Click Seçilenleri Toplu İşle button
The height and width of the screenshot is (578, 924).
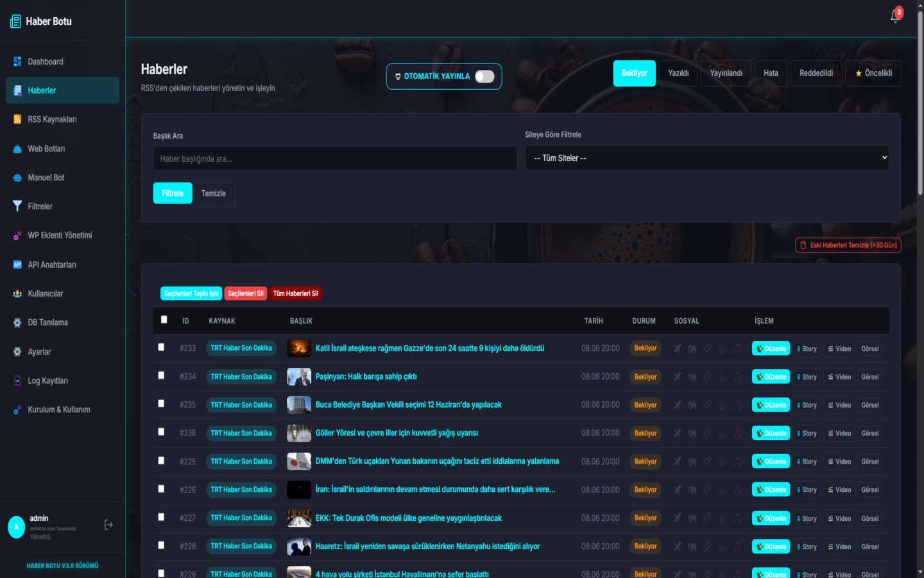[x=191, y=293]
